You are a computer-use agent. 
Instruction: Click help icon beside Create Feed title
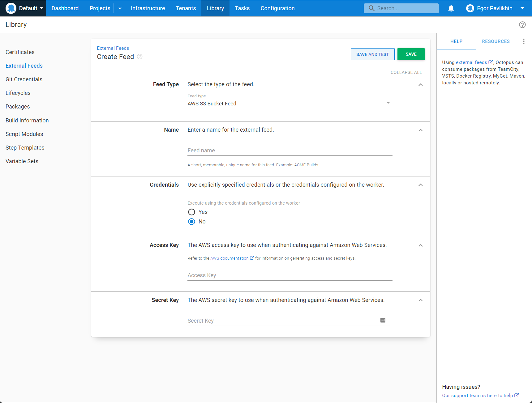click(140, 57)
